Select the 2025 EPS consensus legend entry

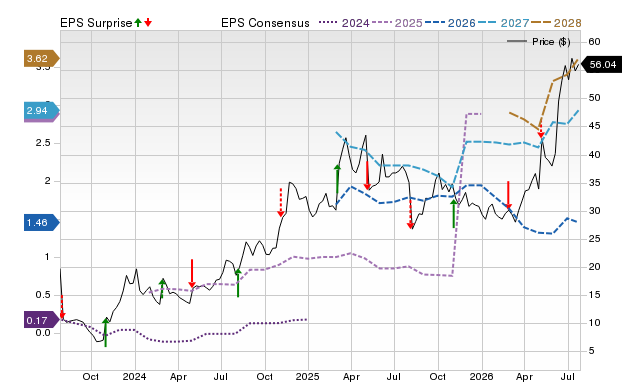pos(397,23)
